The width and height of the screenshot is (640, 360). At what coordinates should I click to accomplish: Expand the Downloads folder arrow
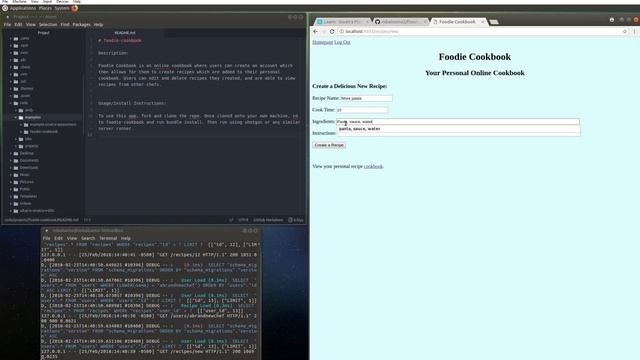tap(11, 168)
